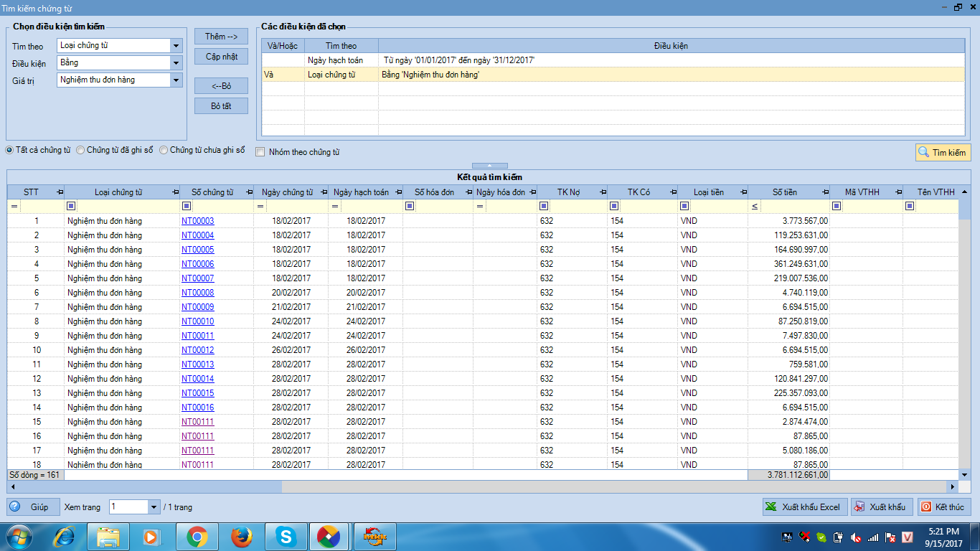
Task: Enable Nhóm theo chứng từ checkbox
Action: click(260, 152)
